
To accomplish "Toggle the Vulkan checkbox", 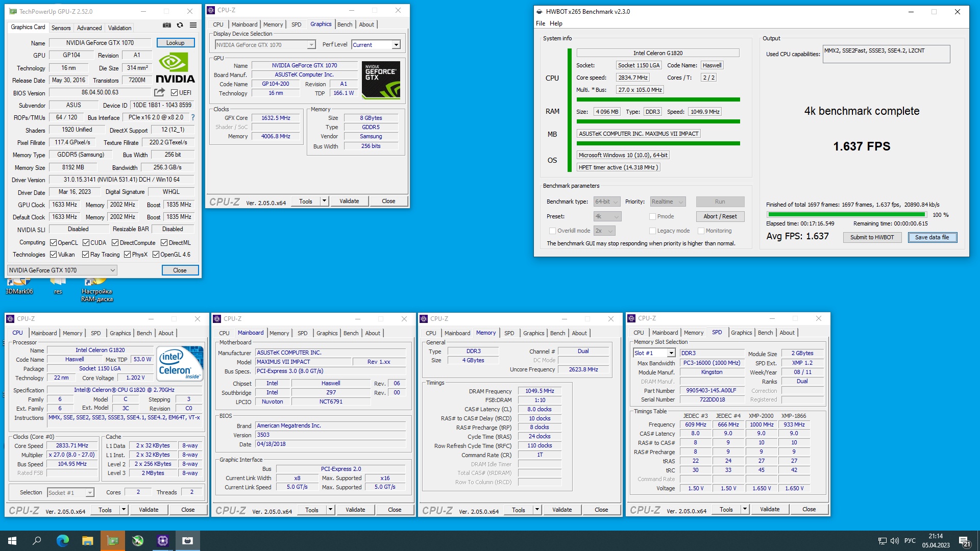I will point(53,255).
